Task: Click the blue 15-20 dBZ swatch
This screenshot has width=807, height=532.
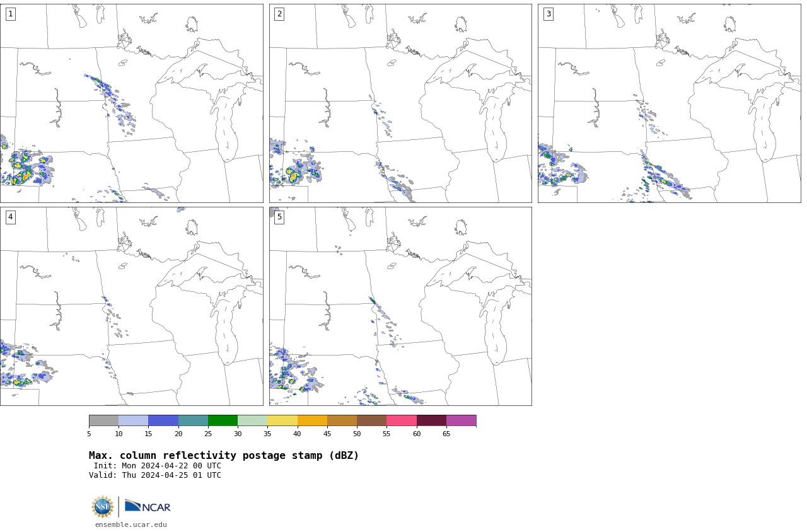Action: (163, 420)
